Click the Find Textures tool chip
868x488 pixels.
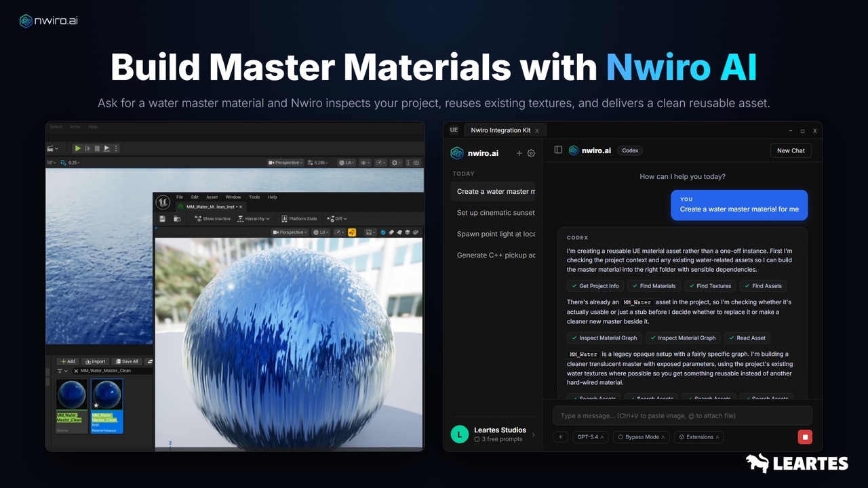[709, 286]
